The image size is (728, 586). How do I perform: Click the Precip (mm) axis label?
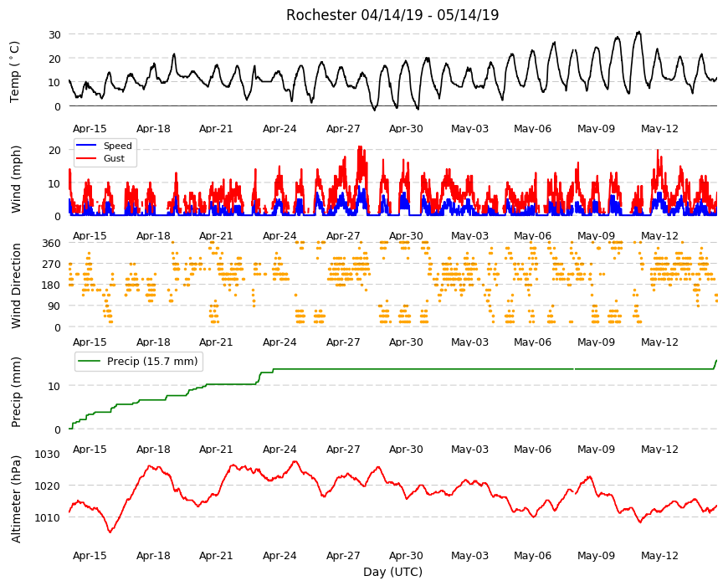[16, 392]
